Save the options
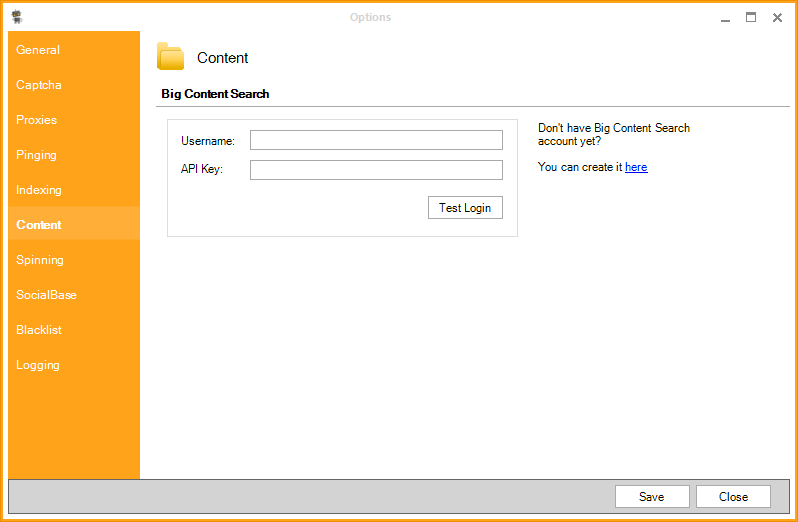 [652, 497]
